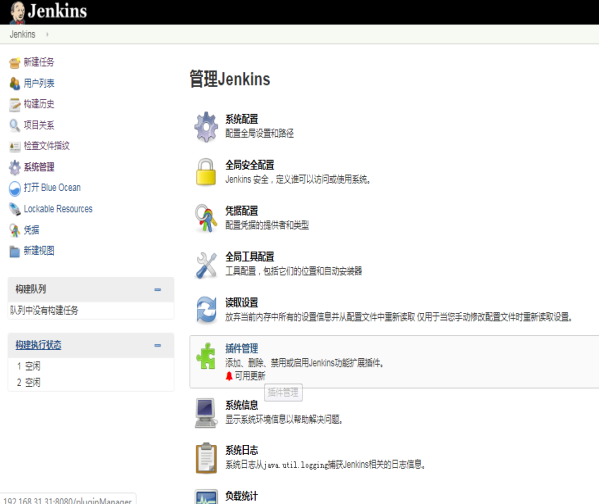Click the 读取设置 refresh icon
This screenshot has height=504, width=600.
click(x=206, y=310)
